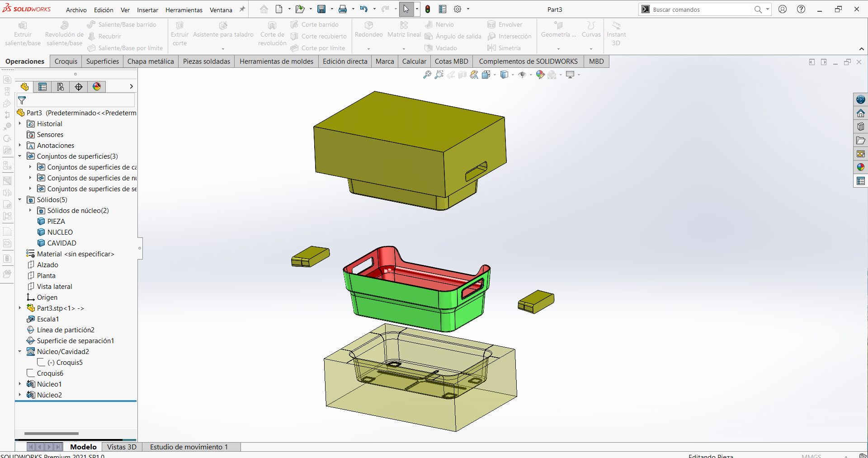The image size is (868, 458).
Task: Expand the Anotaciones tree node
Action: (x=20, y=145)
